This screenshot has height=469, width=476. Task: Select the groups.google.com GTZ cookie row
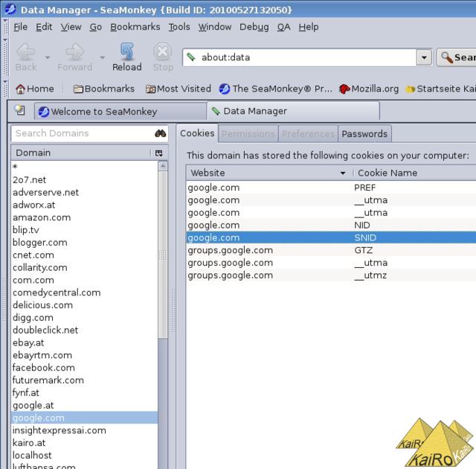(x=331, y=250)
